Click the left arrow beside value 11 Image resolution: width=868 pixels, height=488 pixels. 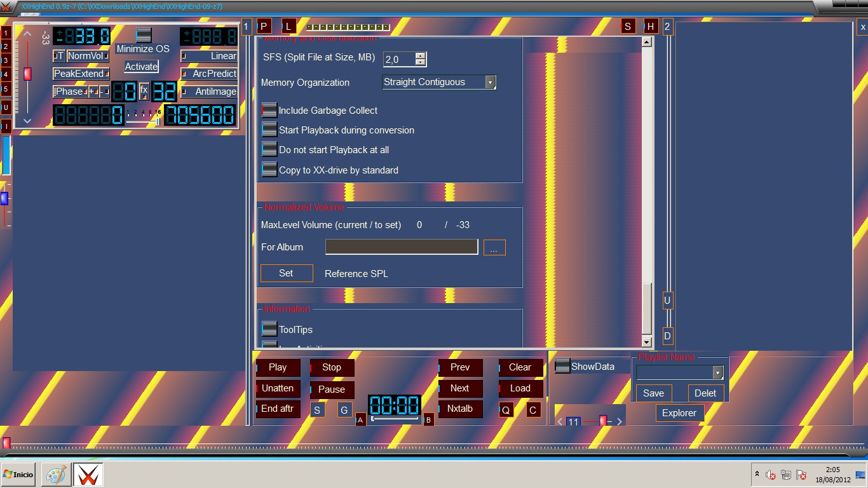(560, 422)
